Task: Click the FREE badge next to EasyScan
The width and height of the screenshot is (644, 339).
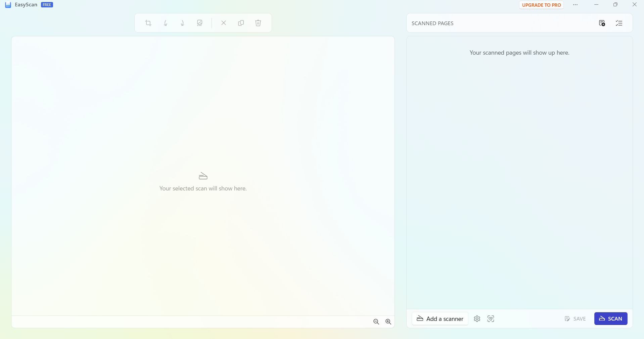Action: tap(47, 5)
